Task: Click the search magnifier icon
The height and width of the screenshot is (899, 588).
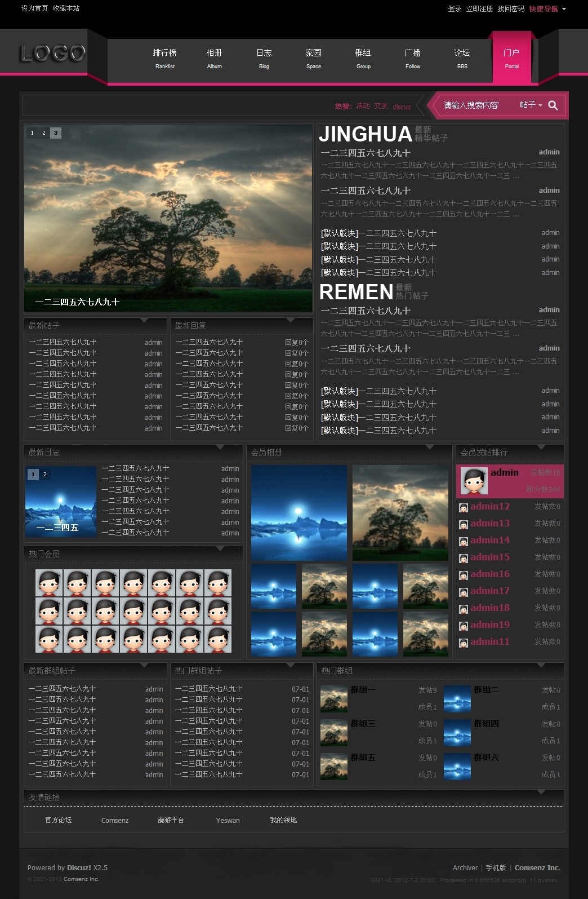Action: pos(553,105)
